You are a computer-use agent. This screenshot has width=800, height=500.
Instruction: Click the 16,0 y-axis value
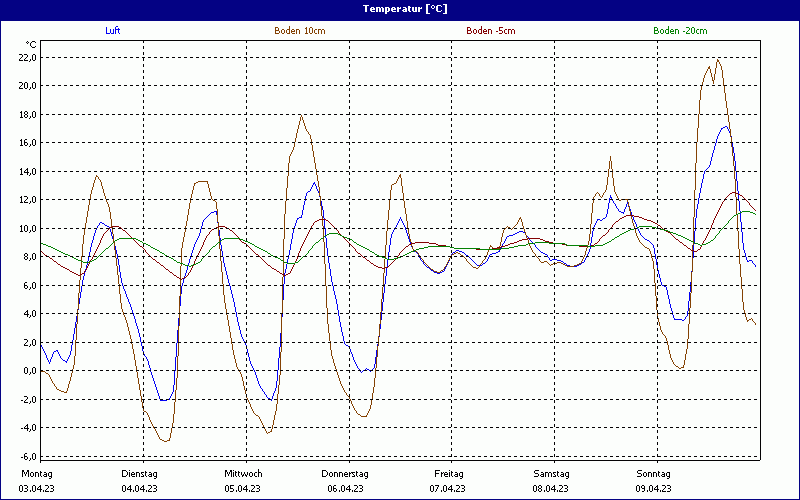(28, 143)
